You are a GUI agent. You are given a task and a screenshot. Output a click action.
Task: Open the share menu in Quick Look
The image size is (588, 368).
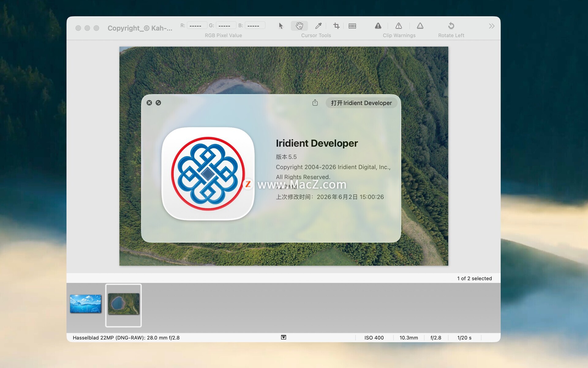(315, 103)
